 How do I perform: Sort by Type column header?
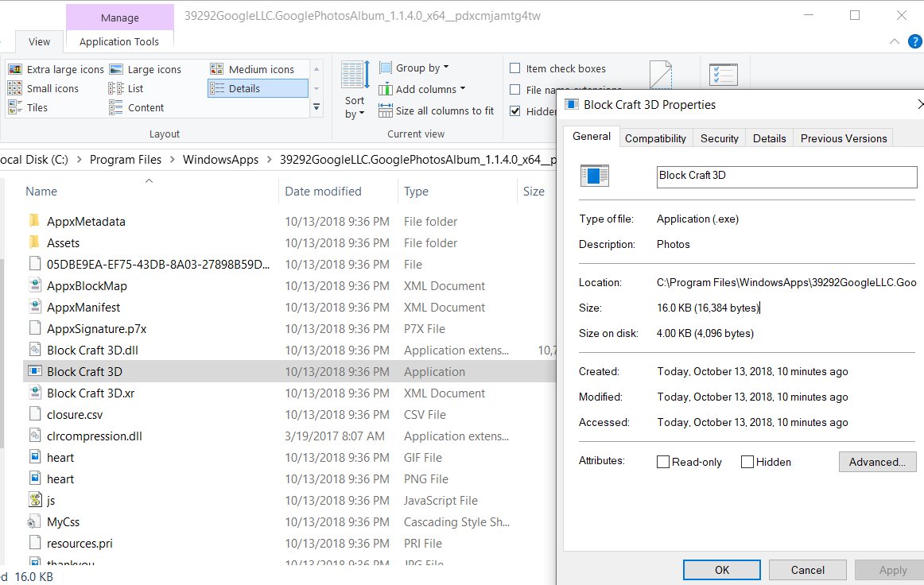[x=416, y=192]
